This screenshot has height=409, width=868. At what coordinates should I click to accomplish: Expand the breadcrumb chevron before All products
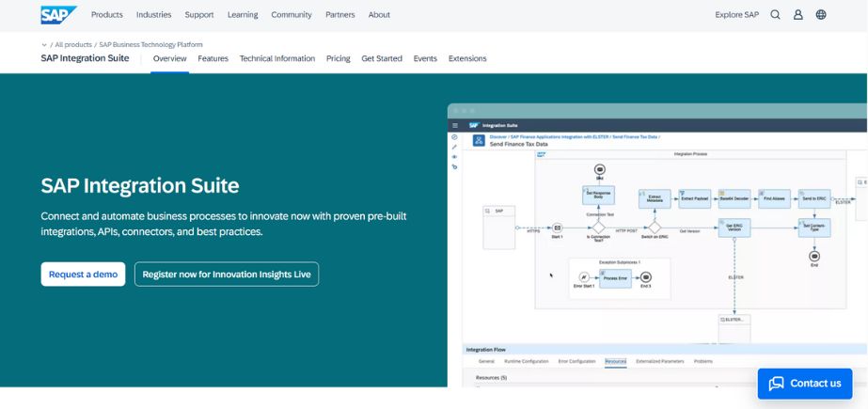(44, 45)
